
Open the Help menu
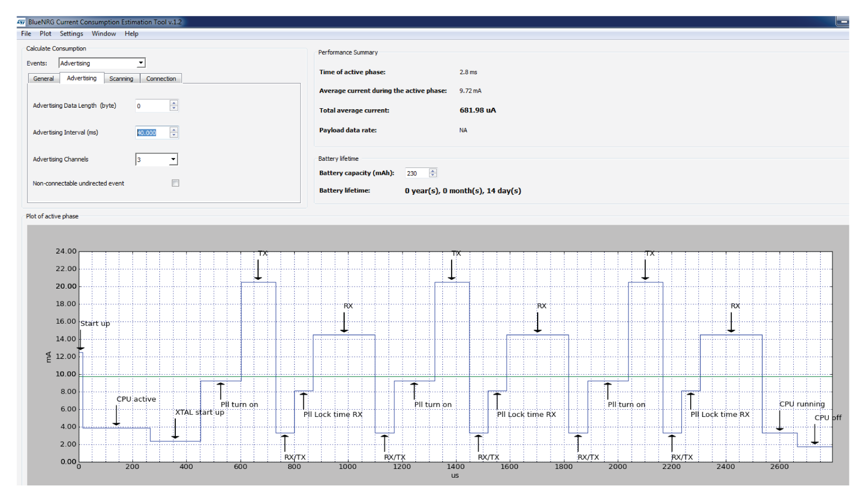131,33
